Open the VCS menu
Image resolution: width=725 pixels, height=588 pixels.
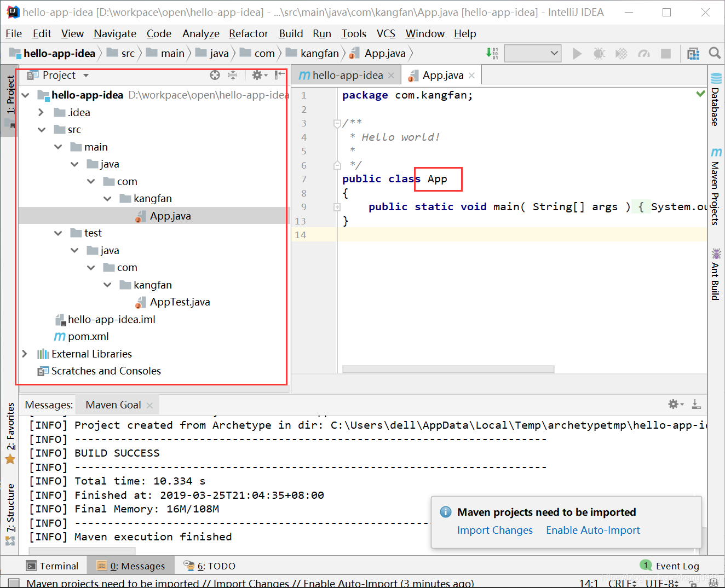tap(386, 33)
